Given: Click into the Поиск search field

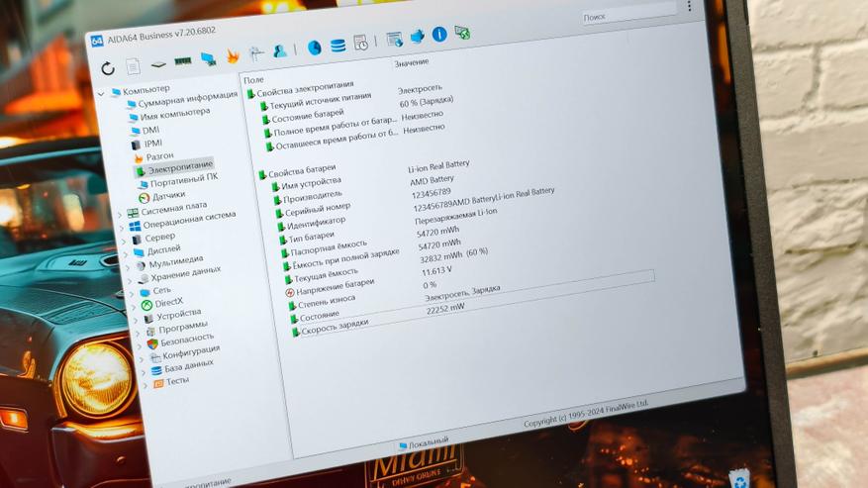Looking at the screenshot, I should pyautogui.click(x=628, y=13).
